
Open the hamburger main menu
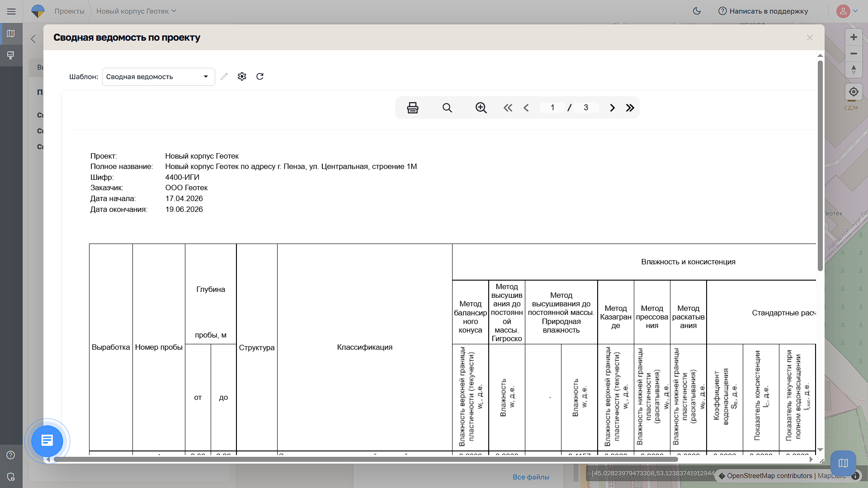click(x=11, y=11)
